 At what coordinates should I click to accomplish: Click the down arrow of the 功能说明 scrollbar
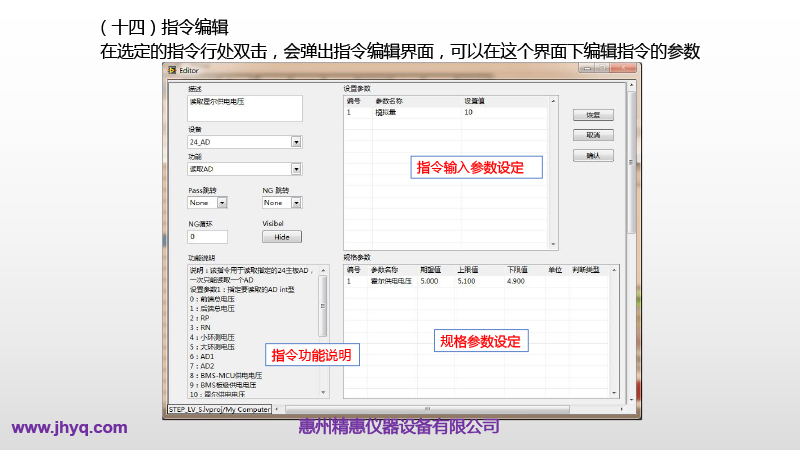click(322, 392)
